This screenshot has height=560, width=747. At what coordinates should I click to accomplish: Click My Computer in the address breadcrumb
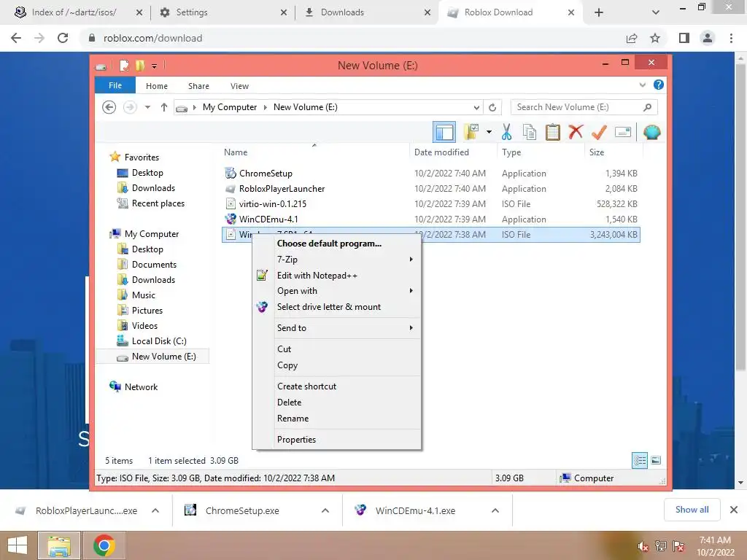click(230, 107)
